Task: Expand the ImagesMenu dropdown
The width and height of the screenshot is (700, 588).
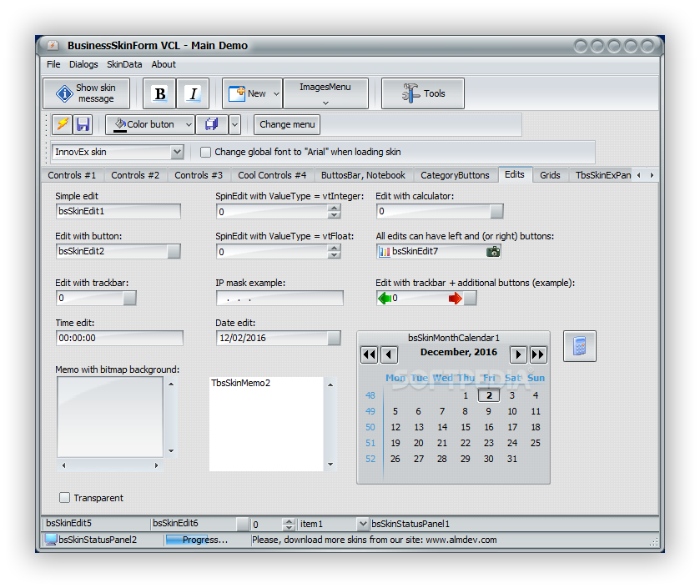Action: click(x=326, y=103)
